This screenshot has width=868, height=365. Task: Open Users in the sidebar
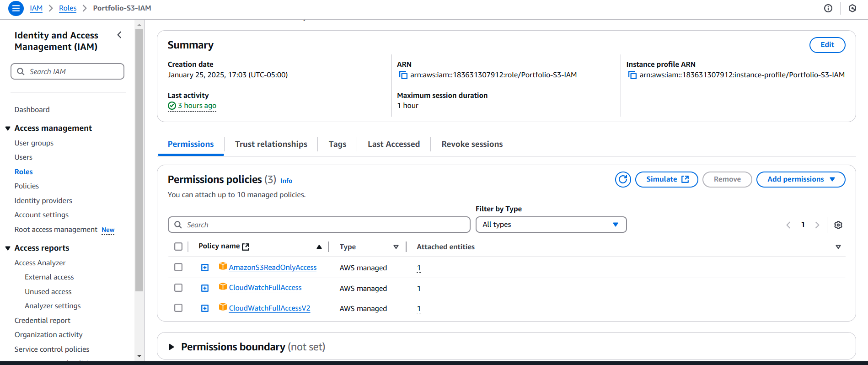pos(23,157)
